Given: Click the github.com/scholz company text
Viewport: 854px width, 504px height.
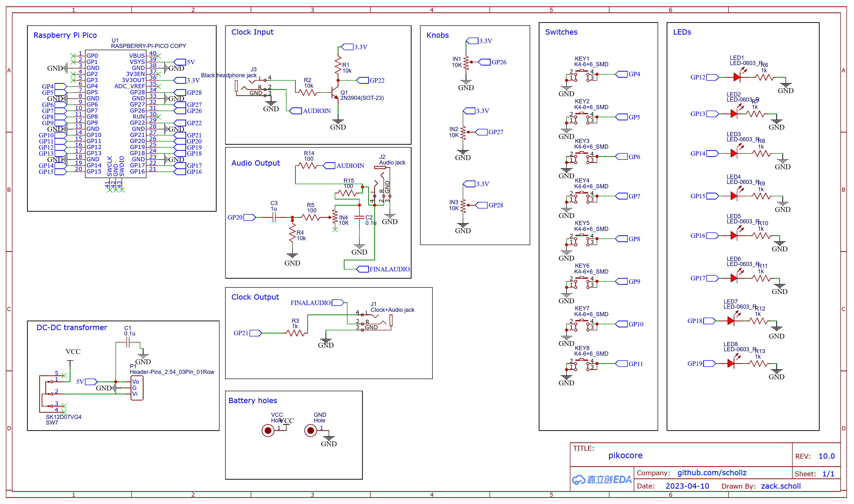Looking at the screenshot, I should (712, 473).
